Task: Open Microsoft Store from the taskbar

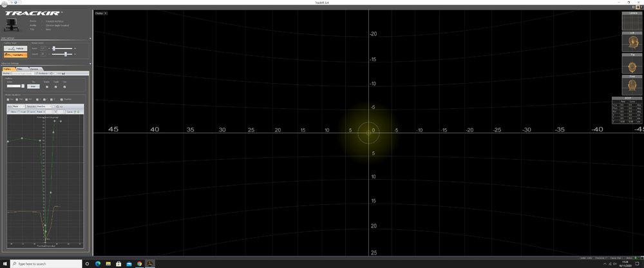Action: pyautogui.click(x=118, y=263)
